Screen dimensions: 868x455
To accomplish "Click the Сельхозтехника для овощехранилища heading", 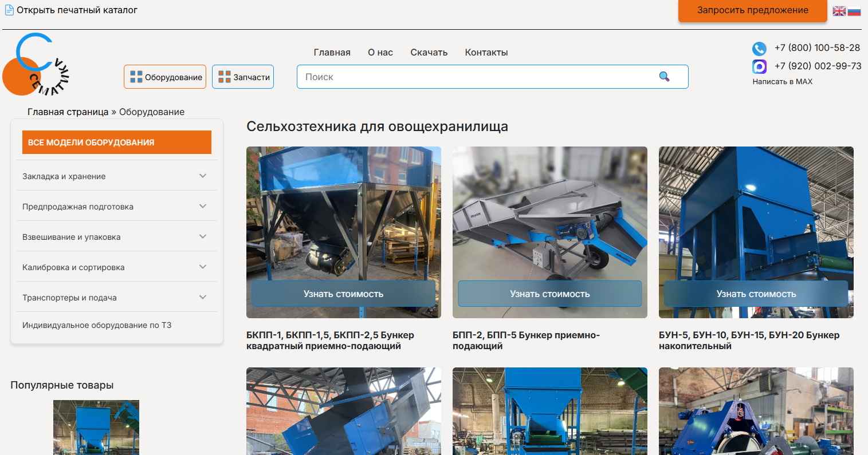I will point(377,126).
